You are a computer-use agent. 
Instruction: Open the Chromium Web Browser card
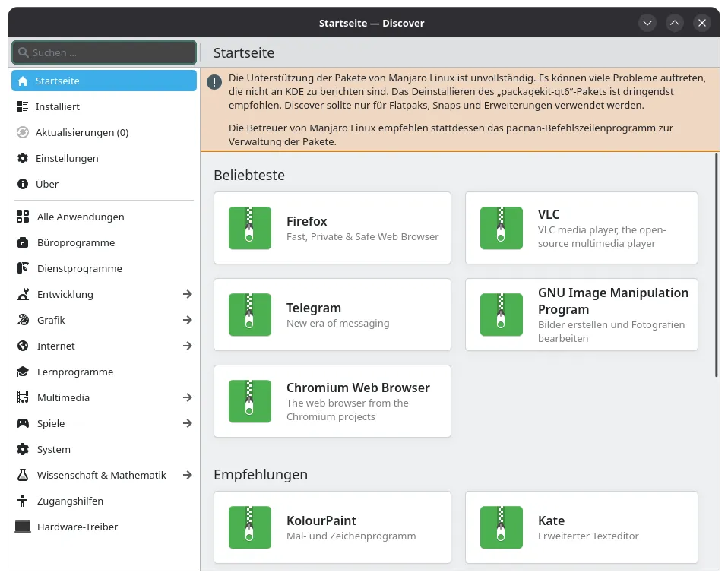tap(332, 401)
